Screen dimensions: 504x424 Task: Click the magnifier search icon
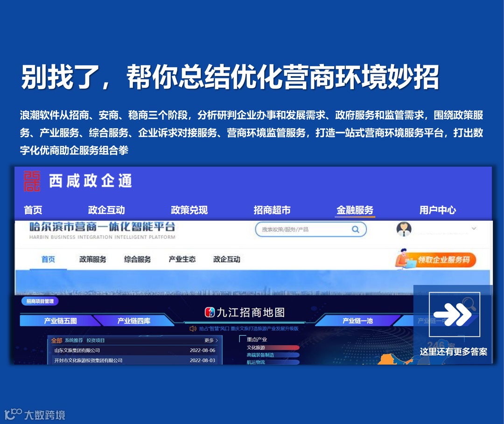tap(355, 229)
